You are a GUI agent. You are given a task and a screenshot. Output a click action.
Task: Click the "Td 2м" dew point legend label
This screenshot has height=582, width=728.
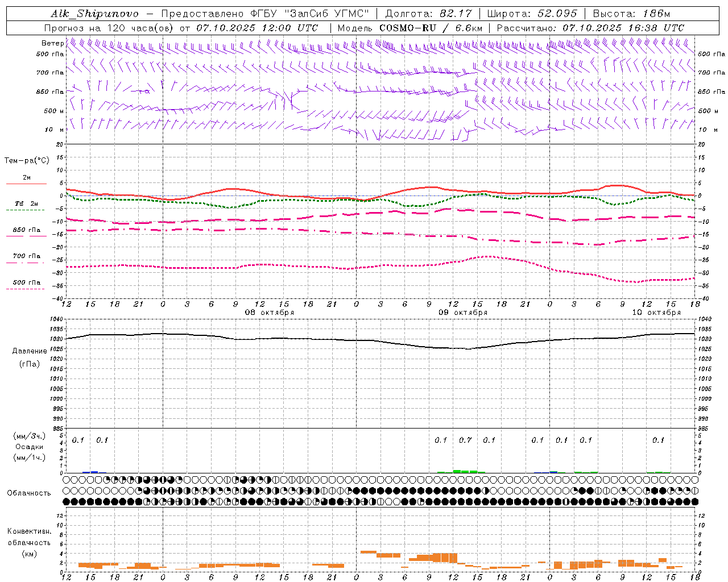[26, 203]
